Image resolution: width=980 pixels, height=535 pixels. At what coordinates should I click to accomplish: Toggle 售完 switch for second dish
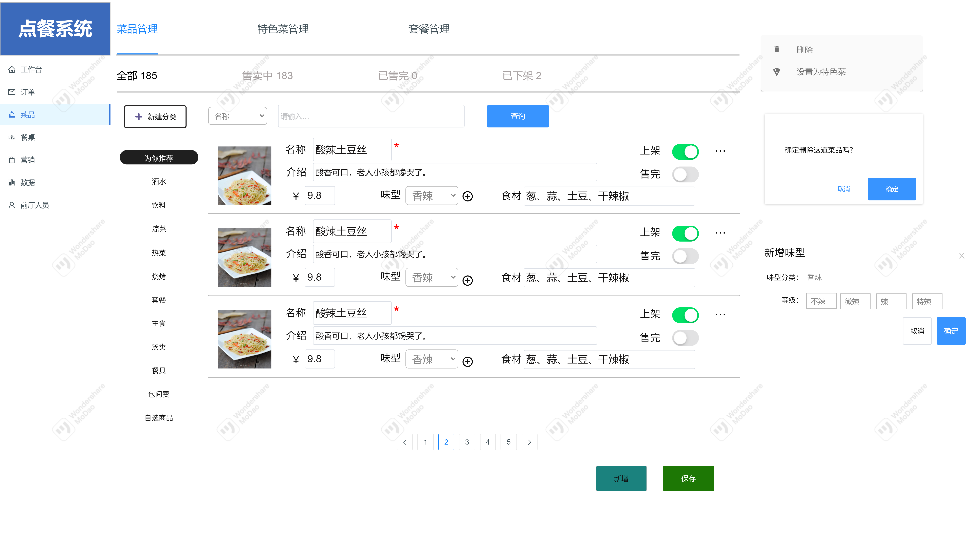click(685, 256)
